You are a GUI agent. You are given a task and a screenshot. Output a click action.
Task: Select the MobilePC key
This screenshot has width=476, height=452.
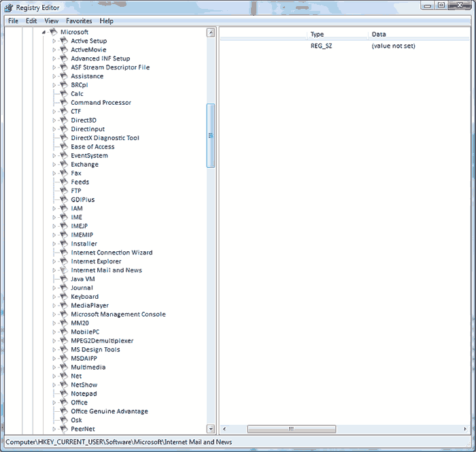click(x=85, y=332)
